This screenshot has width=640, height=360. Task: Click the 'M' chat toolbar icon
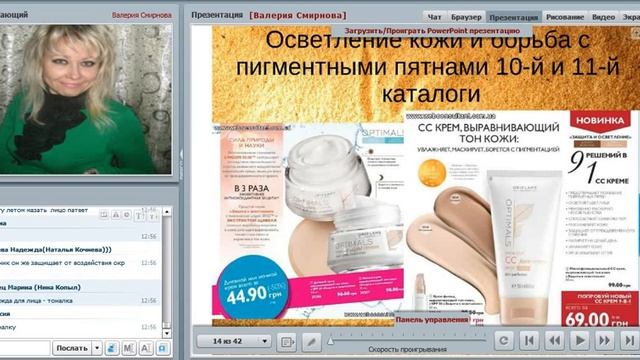click(x=129, y=348)
